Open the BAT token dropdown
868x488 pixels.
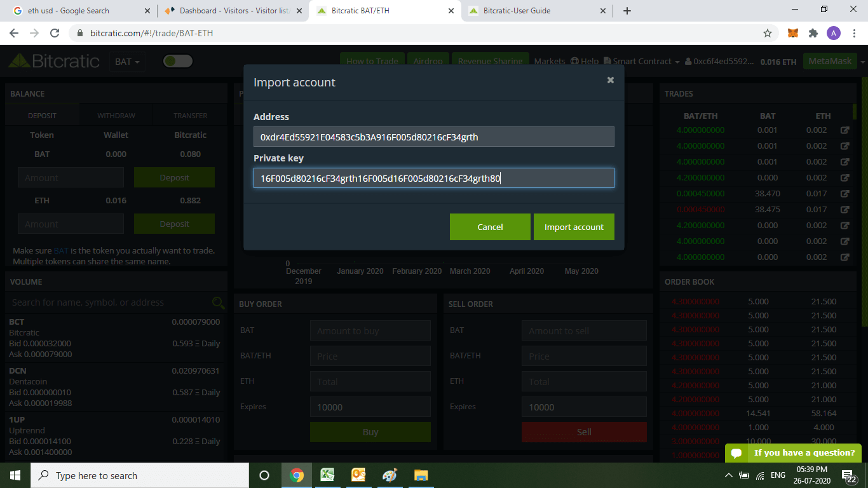pyautogui.click(x=127, y=62)
